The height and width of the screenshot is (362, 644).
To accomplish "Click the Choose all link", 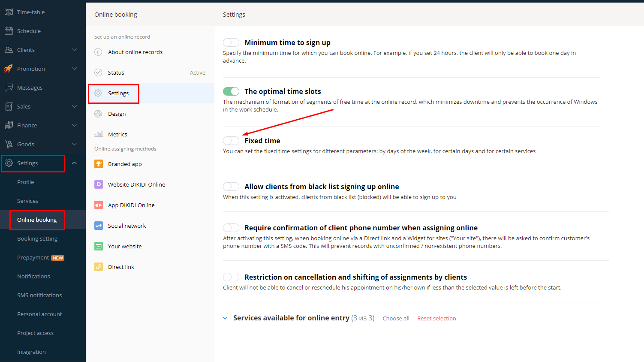I will coord(396,318).
